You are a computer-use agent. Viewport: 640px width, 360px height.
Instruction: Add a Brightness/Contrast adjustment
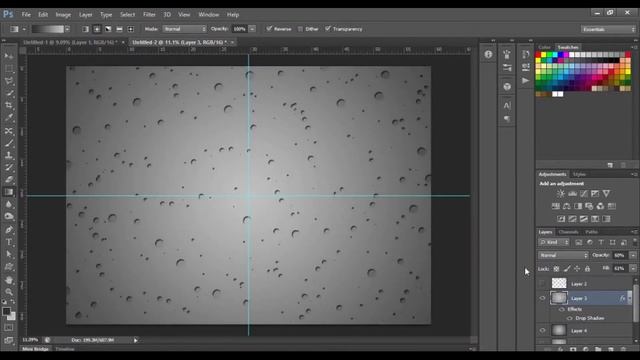click(561, 193)
